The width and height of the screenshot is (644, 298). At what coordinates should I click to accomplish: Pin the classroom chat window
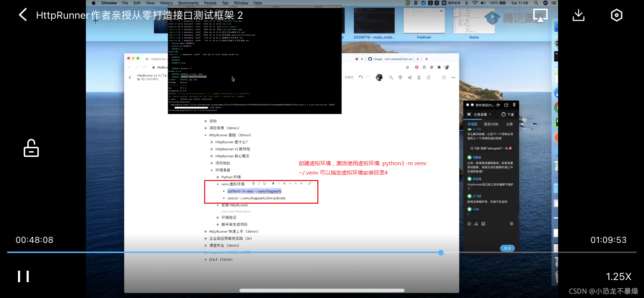(514, 105)
